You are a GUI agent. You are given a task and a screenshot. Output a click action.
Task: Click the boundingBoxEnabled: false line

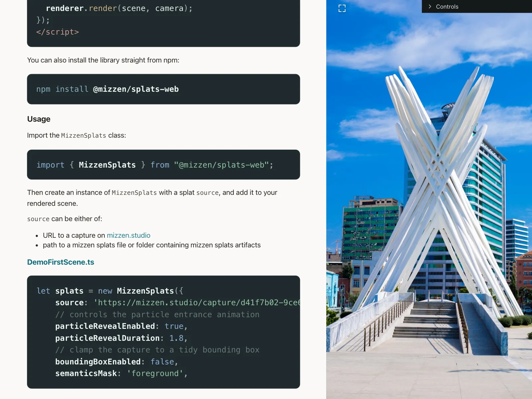point(117,362)
